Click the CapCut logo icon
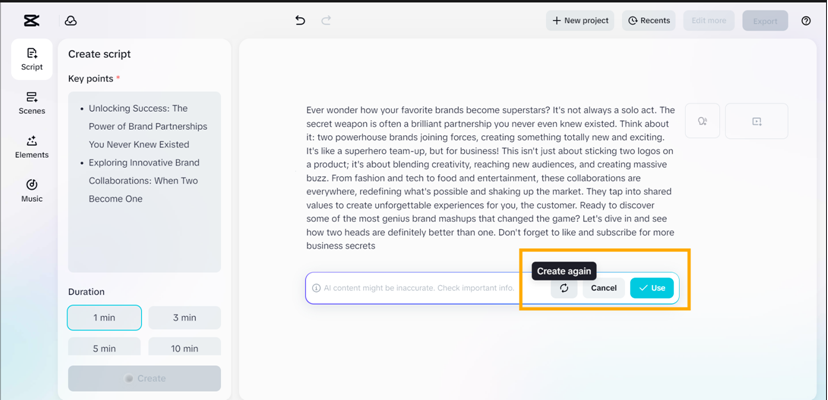828x400 pixels. pyautogui.click(x=31, y=20)
